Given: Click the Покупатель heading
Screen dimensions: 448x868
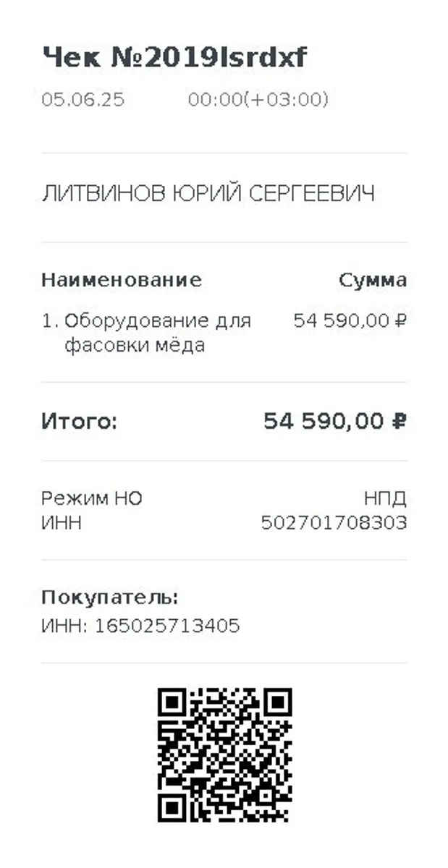Looking at the screenshot, I should coord(110,598).
